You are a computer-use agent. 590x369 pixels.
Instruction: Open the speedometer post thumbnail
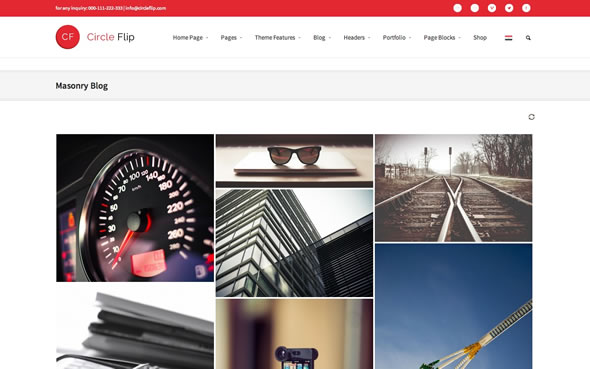tap(135, 208)
